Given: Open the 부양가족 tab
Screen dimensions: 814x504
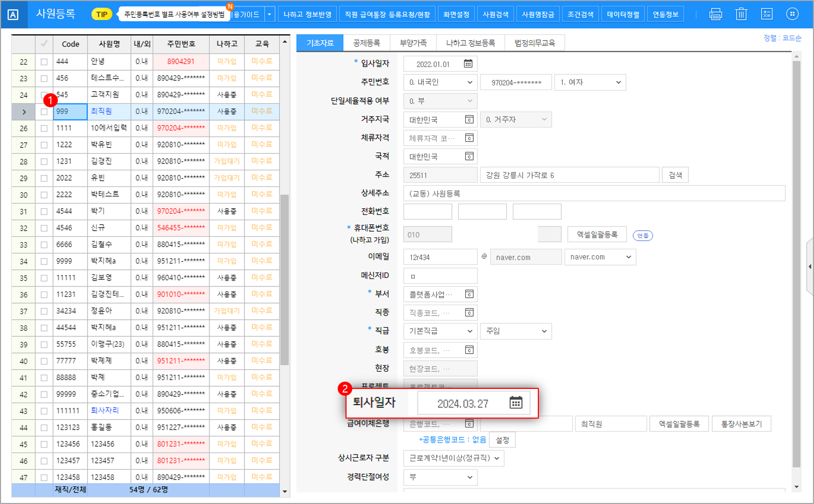Looking at the screenshot, I should click(x=413, y=43).
